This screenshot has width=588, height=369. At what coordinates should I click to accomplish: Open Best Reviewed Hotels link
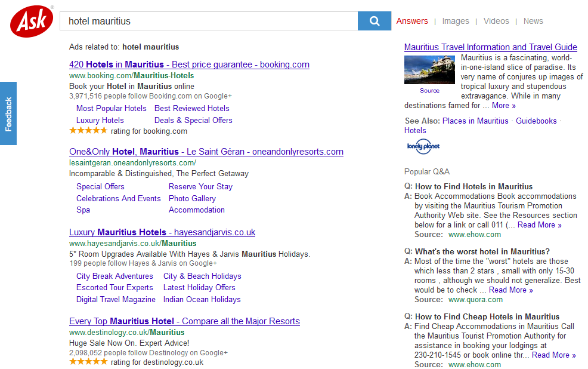pyautogui.click(x=192, y=109)
